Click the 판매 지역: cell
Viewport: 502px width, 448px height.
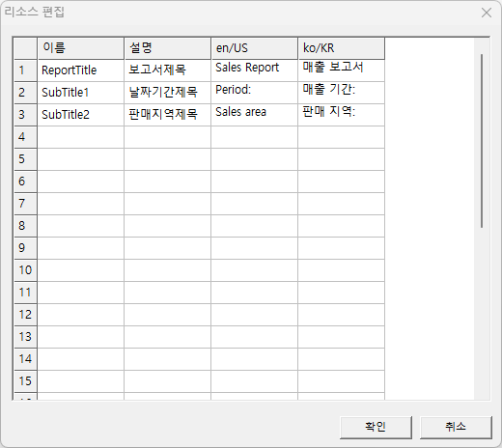point(342,115)
